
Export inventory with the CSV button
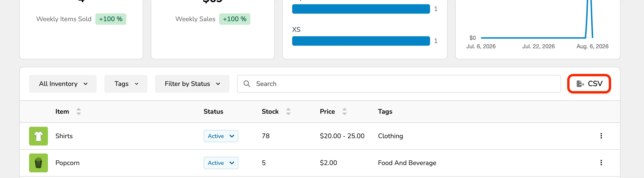click(x=589, y=84)
